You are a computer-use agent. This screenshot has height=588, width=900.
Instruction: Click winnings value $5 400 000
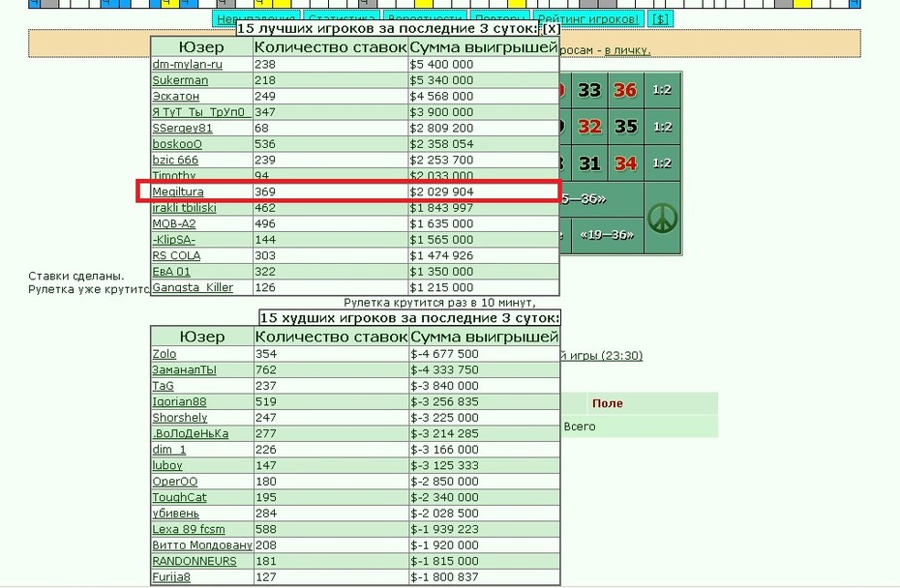pos(441,64)
